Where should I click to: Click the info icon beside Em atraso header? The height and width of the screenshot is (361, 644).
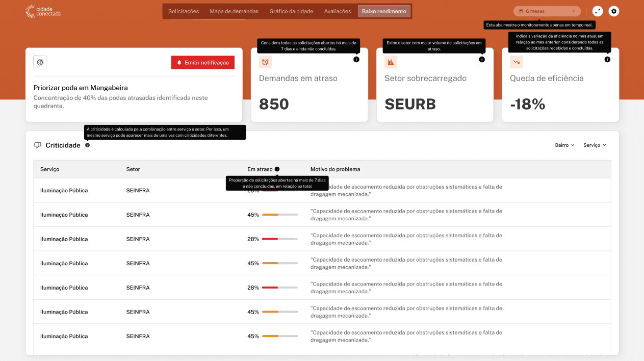[277, 169]
